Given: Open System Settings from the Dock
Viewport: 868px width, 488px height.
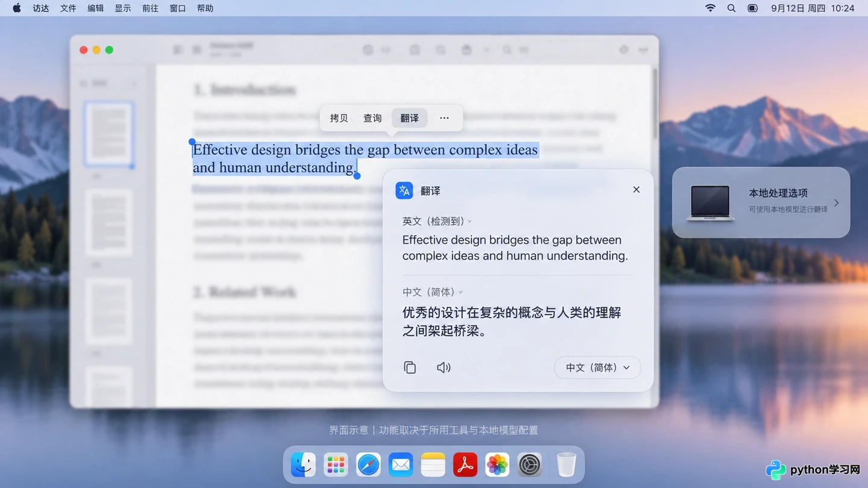Looking at the screenshot, I should pos(530,465).
